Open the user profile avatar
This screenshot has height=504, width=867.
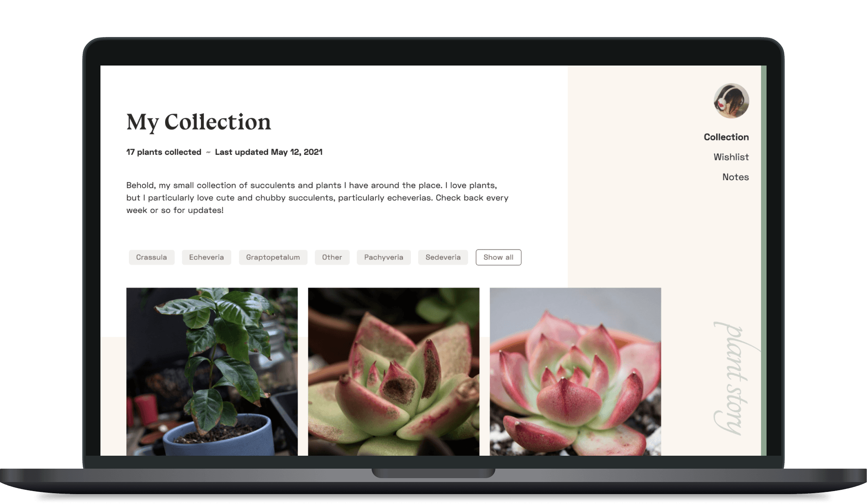[x=731, y=101]
